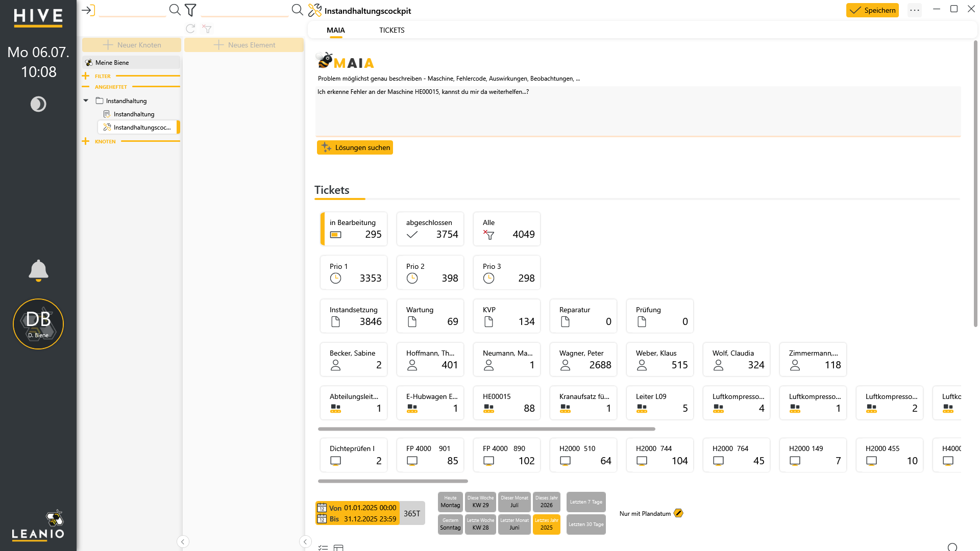Collapse the node panel with left chevron

pyautogui.click(x=183, y=542)
